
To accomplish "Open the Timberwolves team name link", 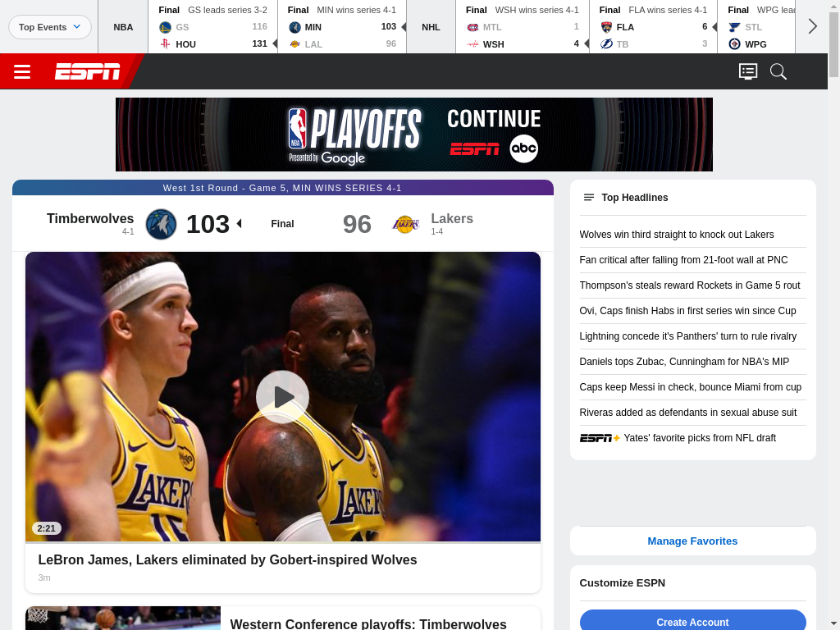I will coord(90,218).
